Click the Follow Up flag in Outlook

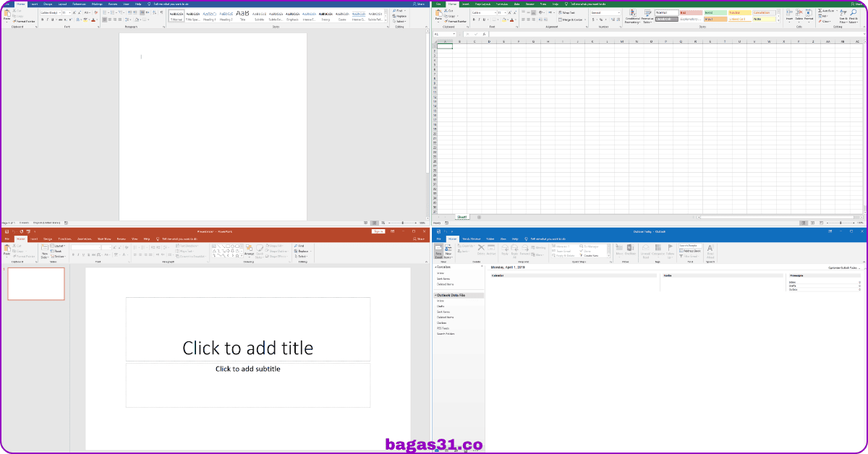pos(670,247)
